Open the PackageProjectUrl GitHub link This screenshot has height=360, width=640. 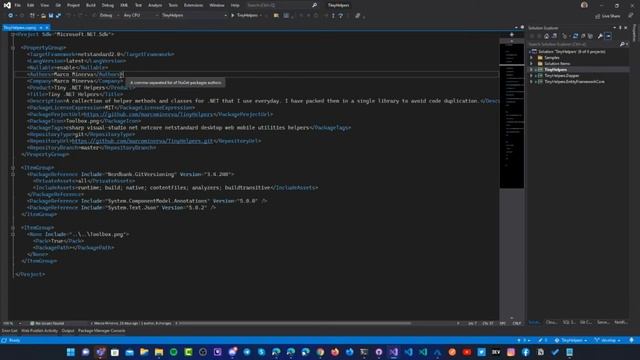[x=148, y=114]
